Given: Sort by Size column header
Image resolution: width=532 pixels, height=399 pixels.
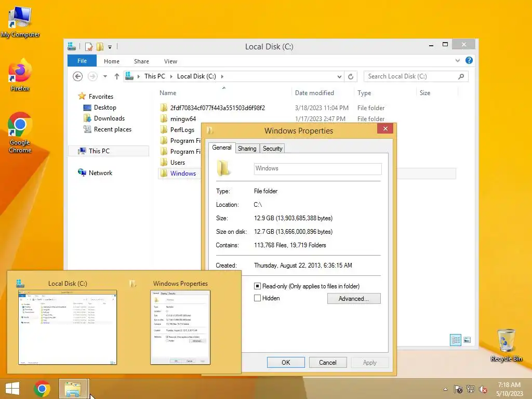Looking at the screenshot, I should point(437,92).
